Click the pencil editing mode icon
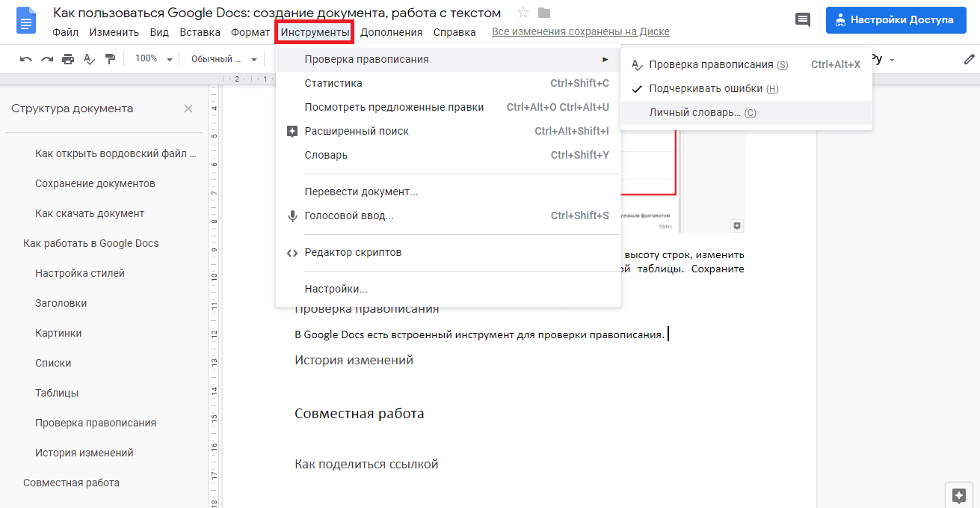Viewport: 980px width, 508px height. click(970, 59)
